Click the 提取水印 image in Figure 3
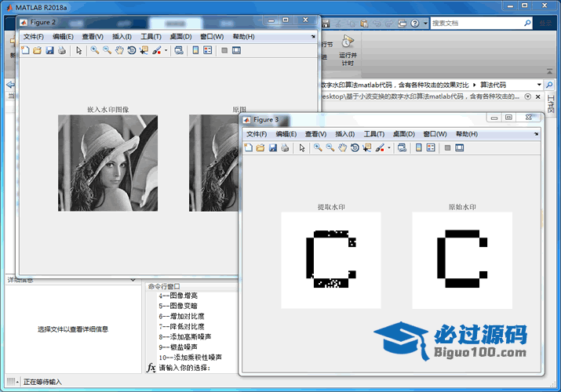Image resolution: width=561 pixels, height=392 pixels. tap(330, 260)
